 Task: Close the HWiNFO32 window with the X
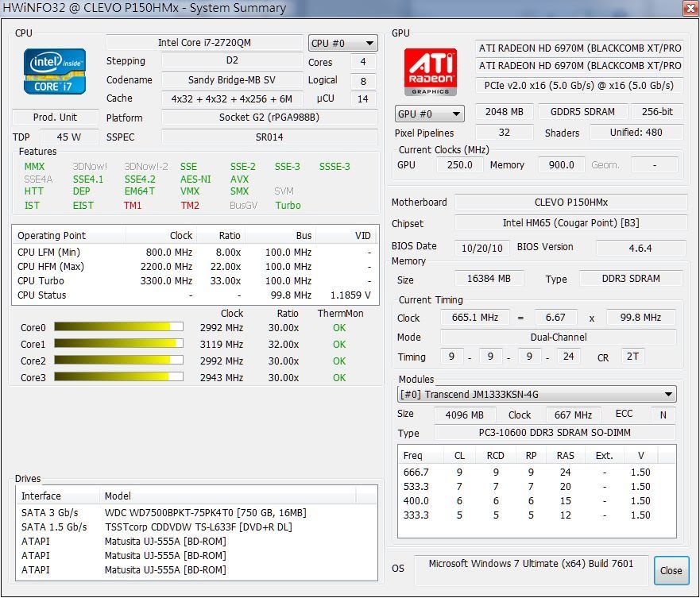click(x=686, y=8)
